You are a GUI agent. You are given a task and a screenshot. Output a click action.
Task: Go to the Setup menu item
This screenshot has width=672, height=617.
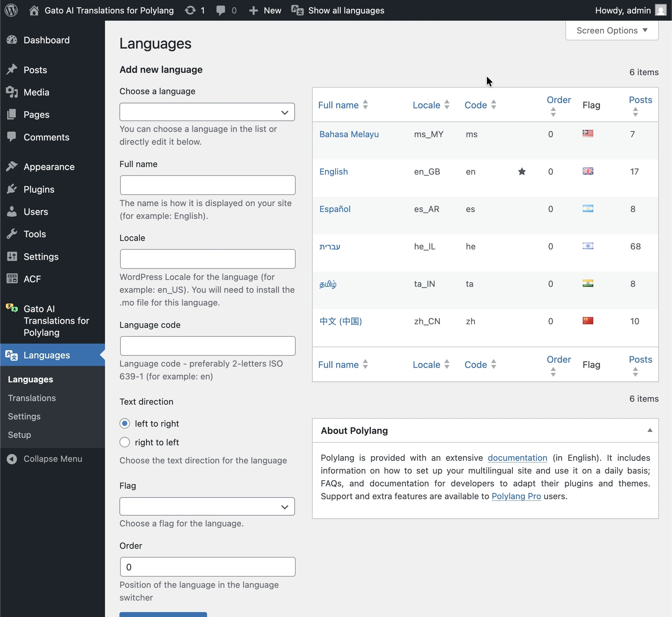pyautogui.click(x=19, y=435)
